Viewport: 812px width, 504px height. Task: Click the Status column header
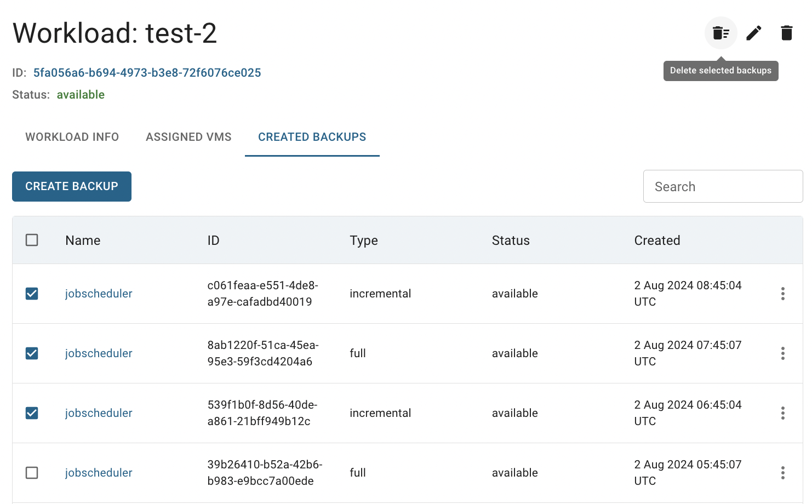[511, 240]
